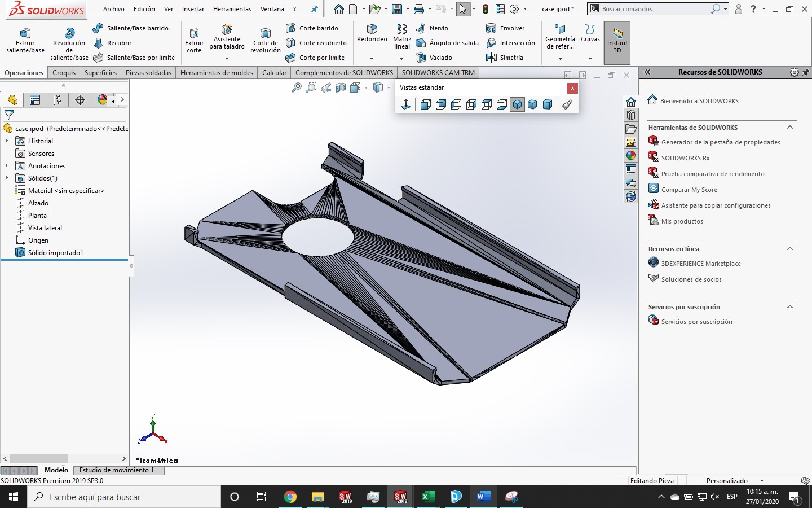Open Bienvenido a SOLIDWORKS link

699,101
